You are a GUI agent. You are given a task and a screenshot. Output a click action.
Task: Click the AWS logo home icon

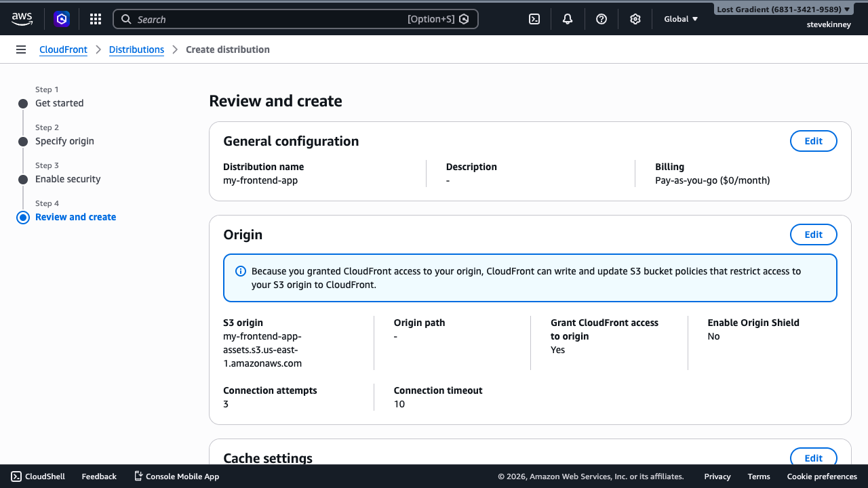click(22, 19)
